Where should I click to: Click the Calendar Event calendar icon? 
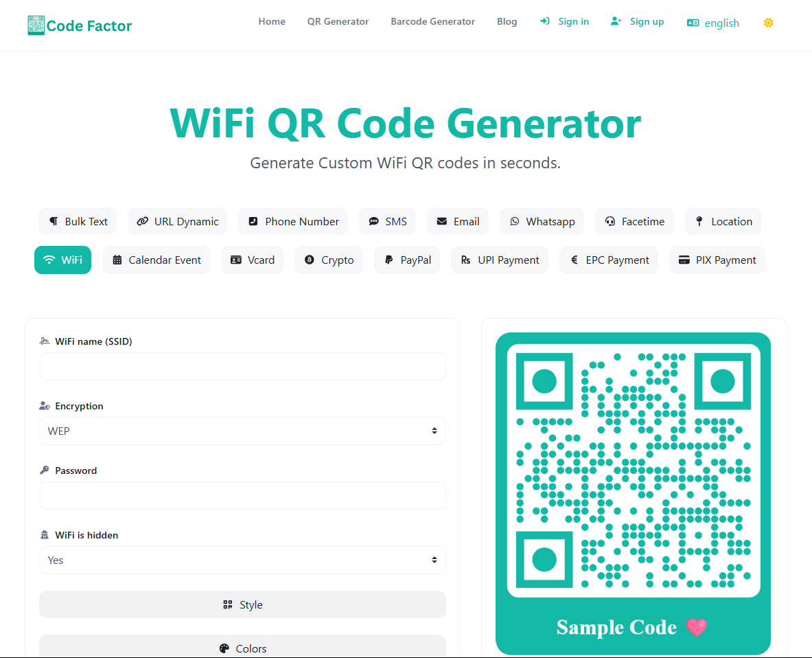pyautogui.click(x=117, y=260)
